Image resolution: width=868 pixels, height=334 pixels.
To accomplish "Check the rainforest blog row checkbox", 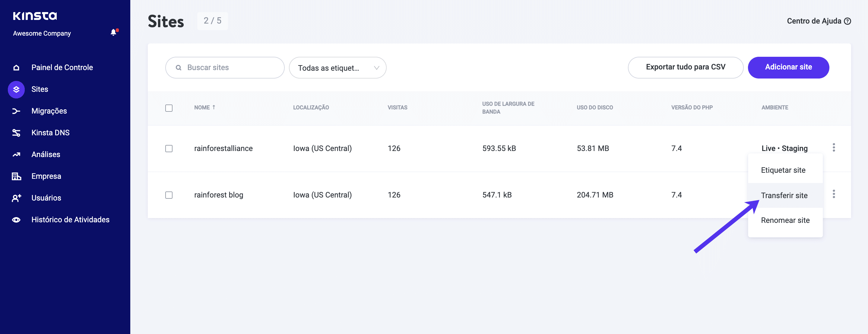I will (x=169, y=195).
